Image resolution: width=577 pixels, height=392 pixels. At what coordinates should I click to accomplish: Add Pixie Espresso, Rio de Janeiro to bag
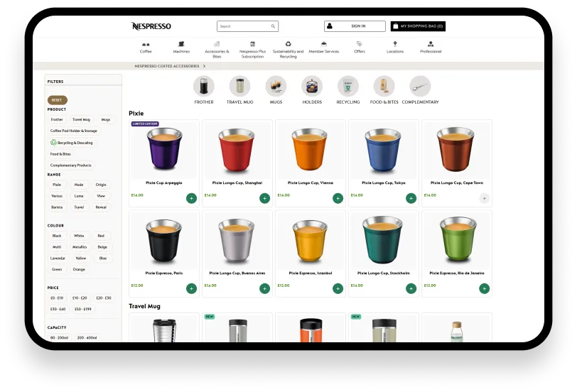pyautogui.click(x=485, y=288)
